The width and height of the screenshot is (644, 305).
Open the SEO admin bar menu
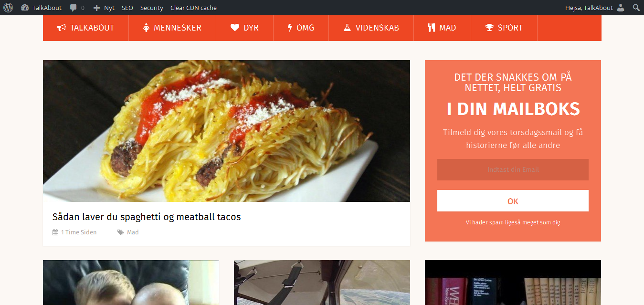tap(127, 8)
